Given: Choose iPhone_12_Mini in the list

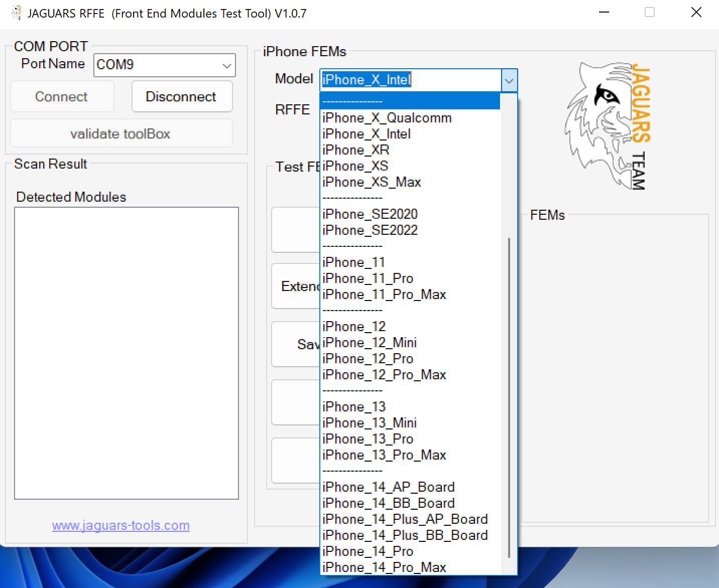Looking at the screenshot, I should pos(411,343).
